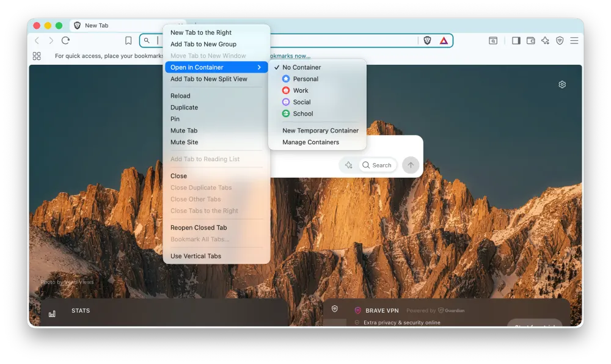Select the Social container
This screenshot has height=364, width=611.
pos(317,102)
